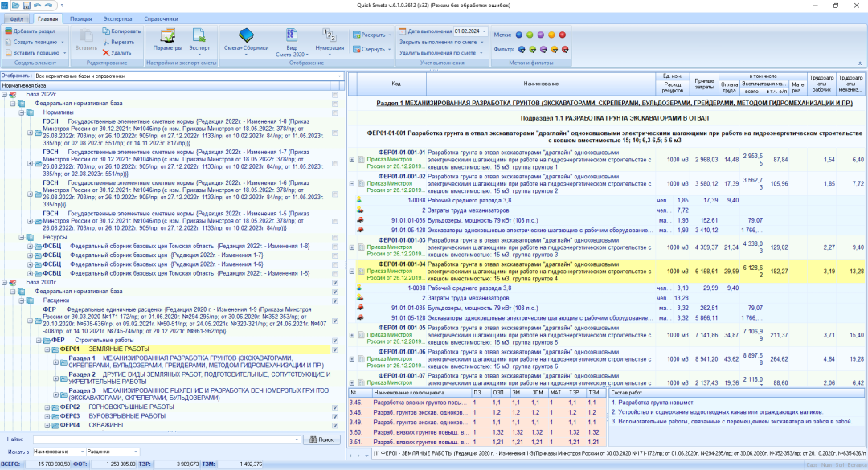Click the Найти search input field
Image resolution: width=868 pixels, height=470 pixels.
pos(166,439)
